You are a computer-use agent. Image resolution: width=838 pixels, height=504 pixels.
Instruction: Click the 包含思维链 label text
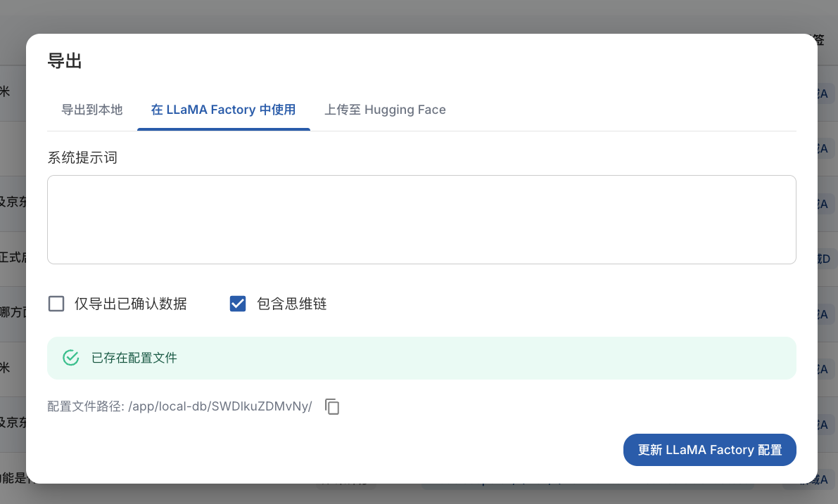tap(292, 304)
